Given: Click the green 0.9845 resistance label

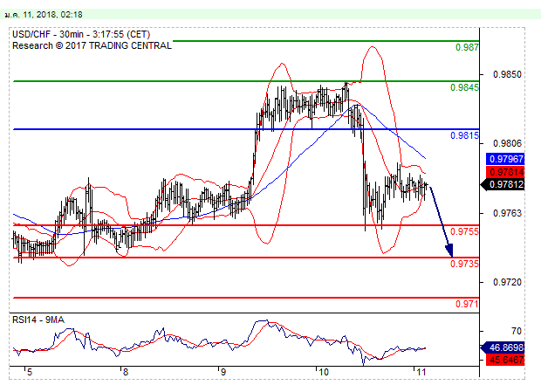Looking at the screenshot, I should click(464, 87).
